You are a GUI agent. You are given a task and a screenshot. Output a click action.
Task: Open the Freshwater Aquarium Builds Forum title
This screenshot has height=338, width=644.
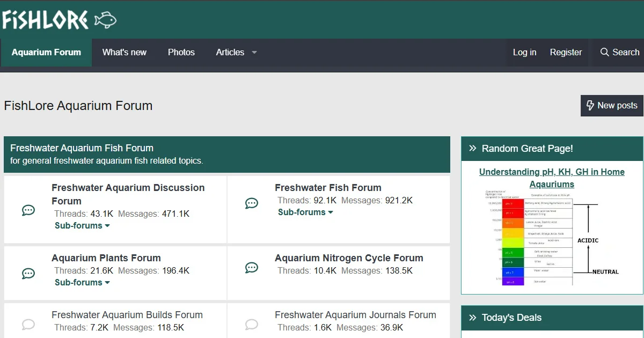[127, 315]
